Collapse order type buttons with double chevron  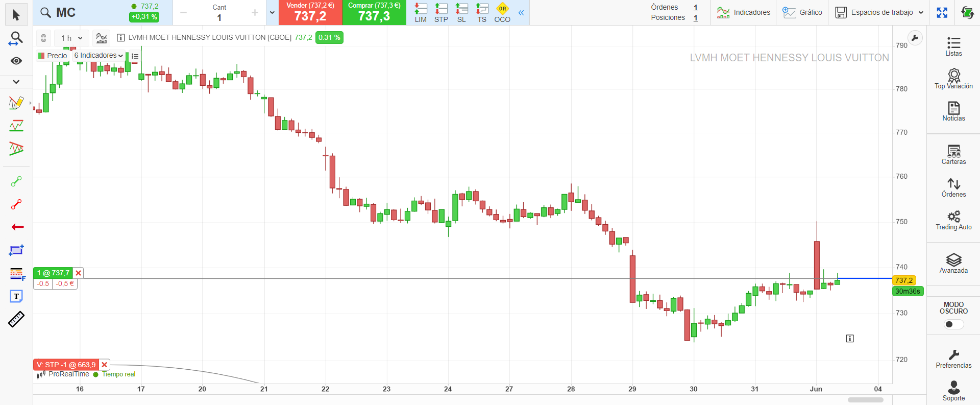pos(521,13)
